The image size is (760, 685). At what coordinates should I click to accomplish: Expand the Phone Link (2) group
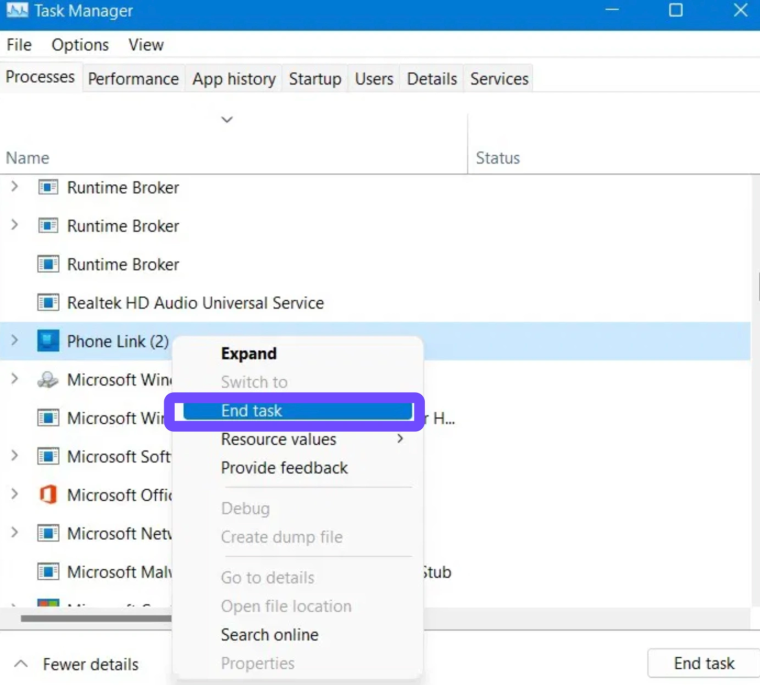click(x=15, y=340)
